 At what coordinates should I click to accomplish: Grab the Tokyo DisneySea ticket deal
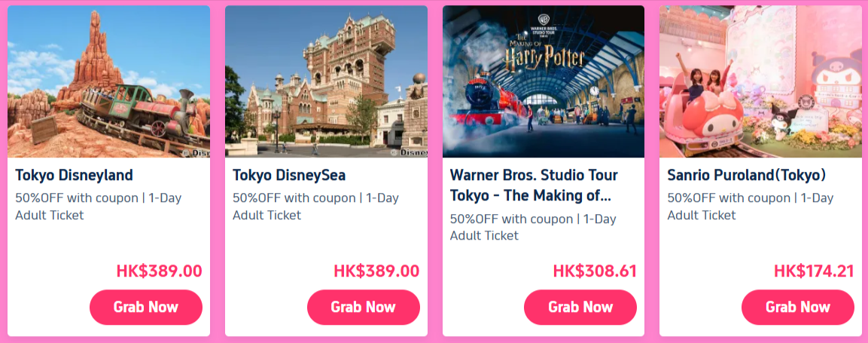point(363,307)
